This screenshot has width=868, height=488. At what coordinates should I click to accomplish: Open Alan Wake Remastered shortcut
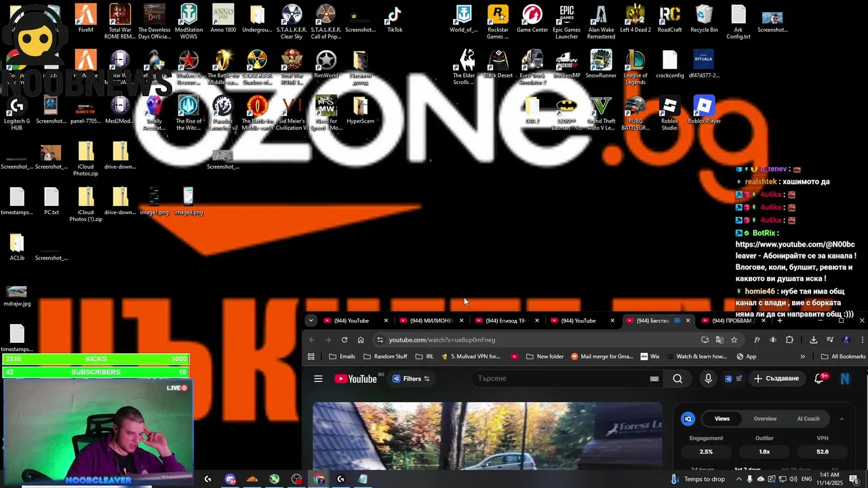click(601, 22)
